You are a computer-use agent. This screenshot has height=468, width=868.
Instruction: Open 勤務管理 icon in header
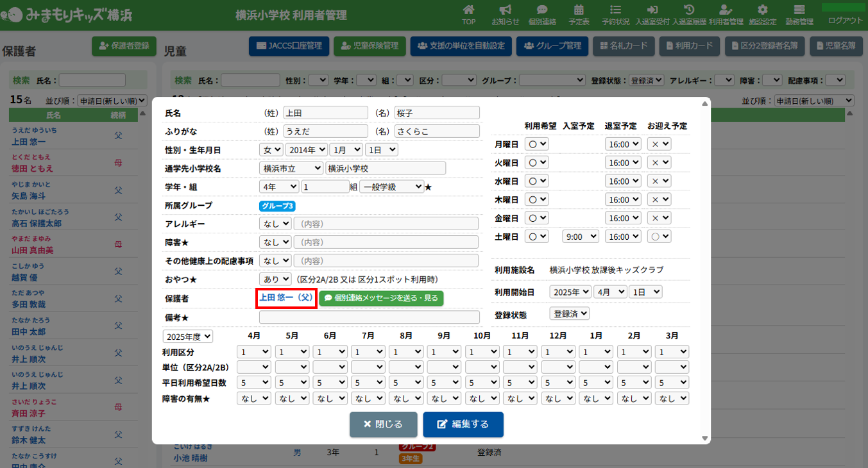click(x=799, y=10)
